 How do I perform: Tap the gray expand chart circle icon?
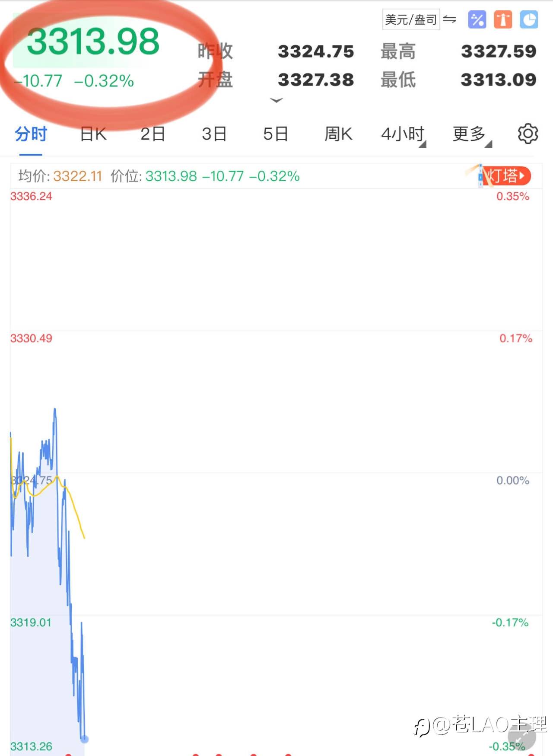pyautogui.click(x=522, y=737)
